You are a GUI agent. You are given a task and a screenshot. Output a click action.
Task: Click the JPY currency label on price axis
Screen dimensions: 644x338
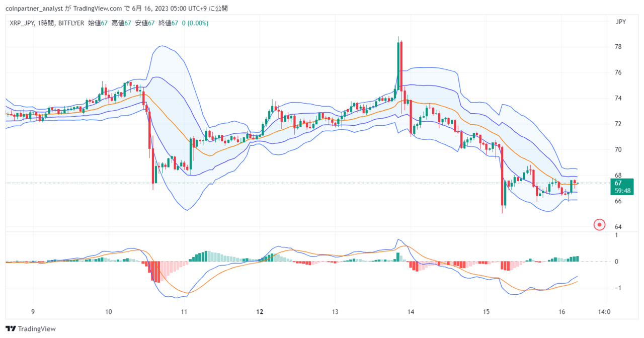(620, 22)
